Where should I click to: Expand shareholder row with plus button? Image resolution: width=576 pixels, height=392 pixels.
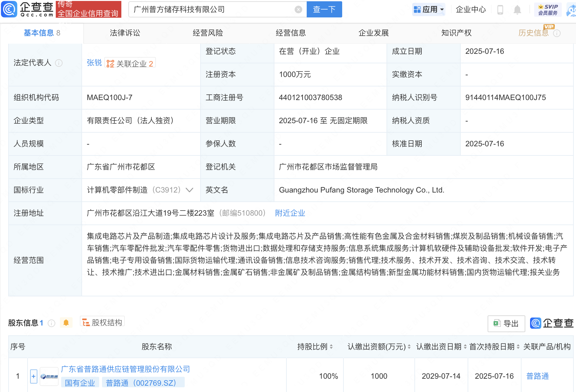(x=34, y=376)
